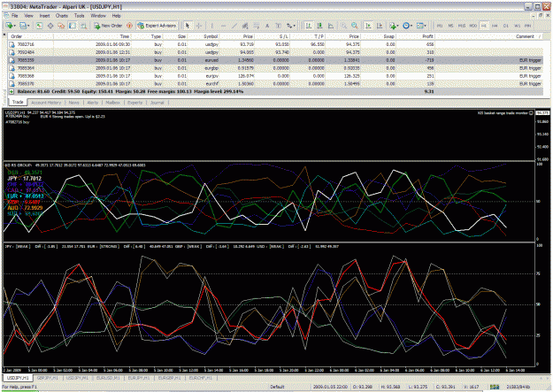Set timeframe to W1

517,26
